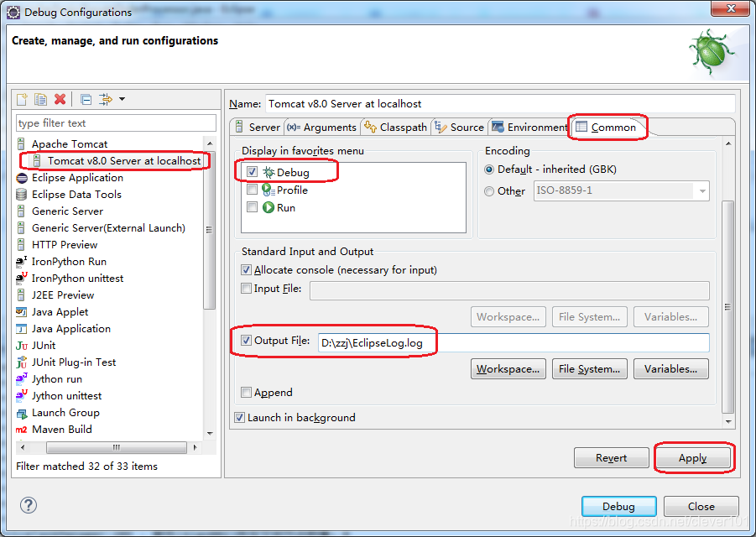Select the Common tab
Screen dimensions: 756x537
(607, 128)
